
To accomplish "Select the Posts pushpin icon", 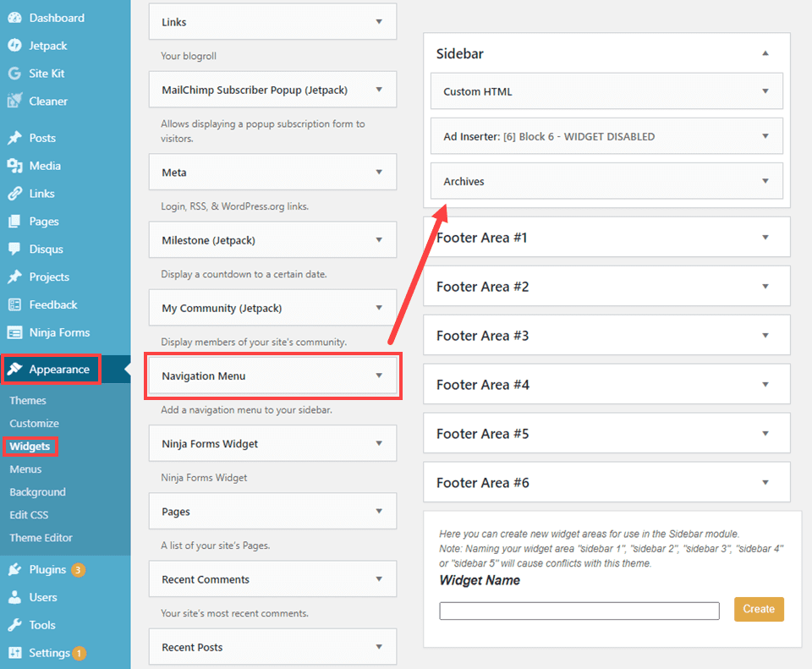I will [15, 137].
